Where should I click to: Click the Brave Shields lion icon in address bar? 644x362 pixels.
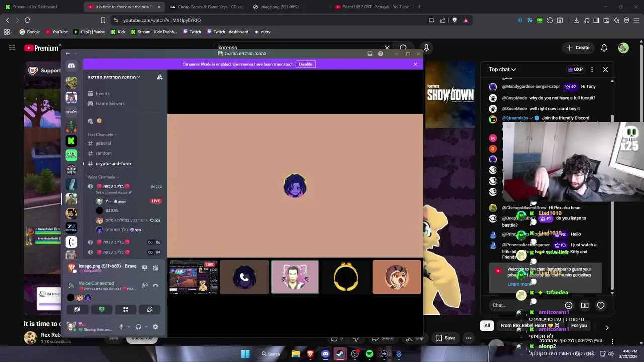(x=455, y=20)
